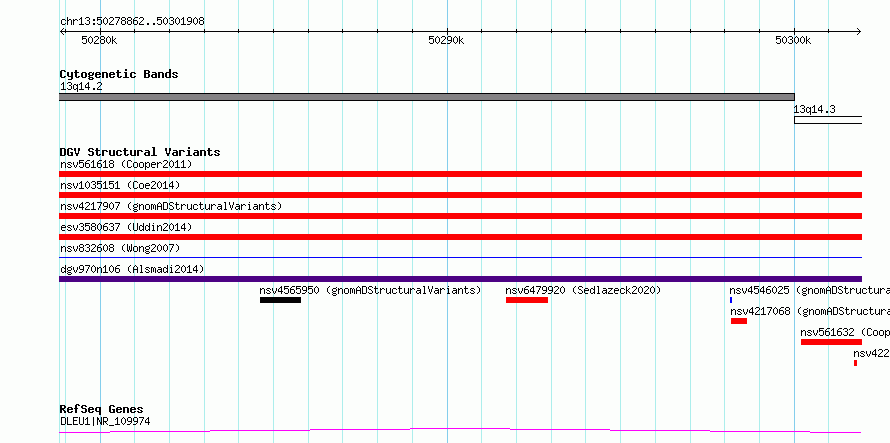The width and height of the screenshot is (890, 443).
Task: Click the small blue marker under nsv4546025
Action: click(731, 300)
